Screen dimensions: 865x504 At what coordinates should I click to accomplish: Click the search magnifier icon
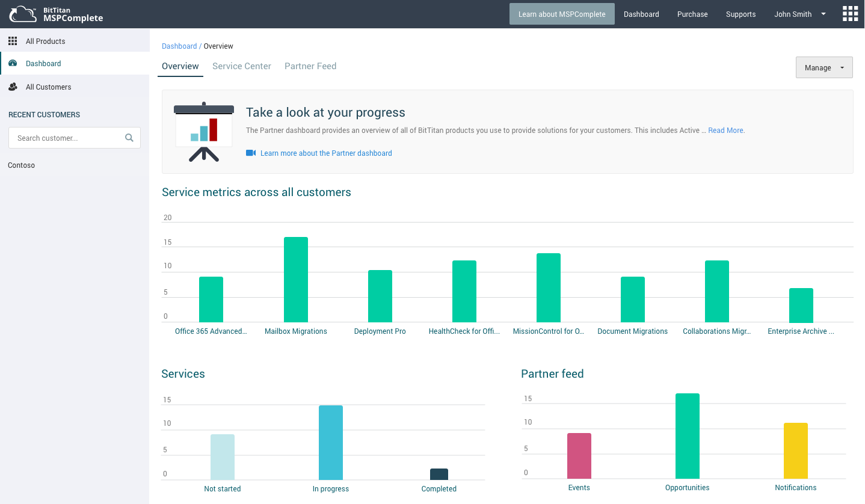129,138
